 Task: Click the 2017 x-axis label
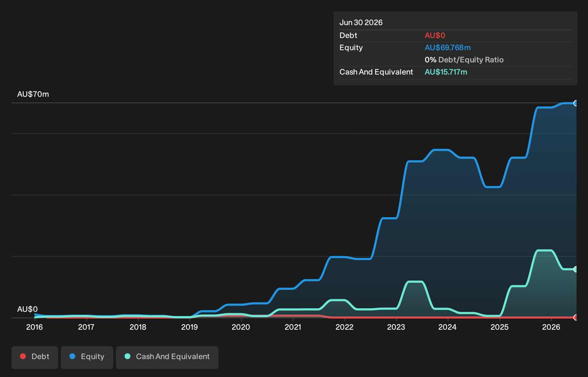pyautogui.click(x=86, y=327)
